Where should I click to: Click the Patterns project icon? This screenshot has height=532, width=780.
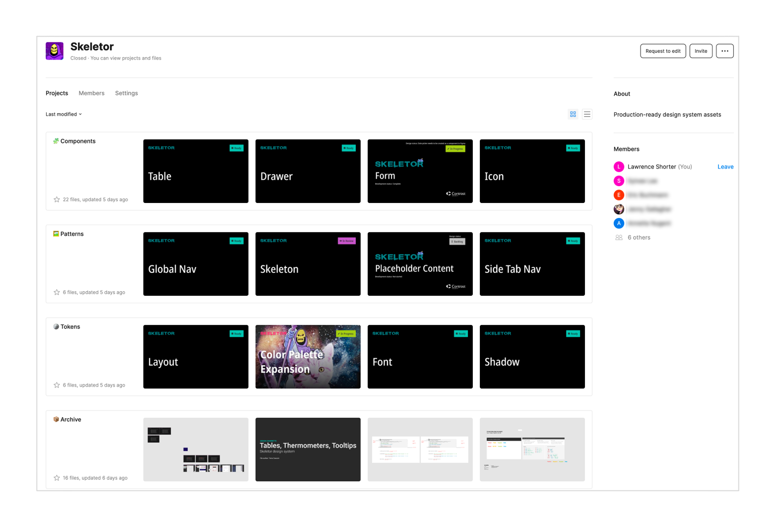point(56,234)
